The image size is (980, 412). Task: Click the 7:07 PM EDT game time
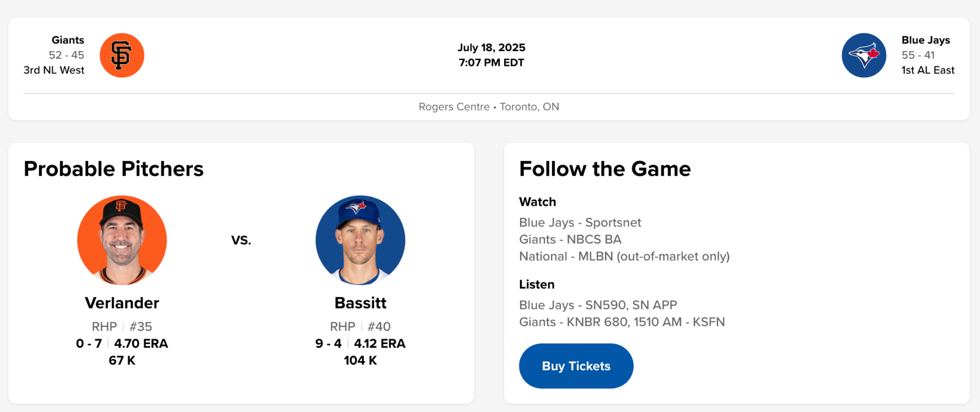pos(491,63)
